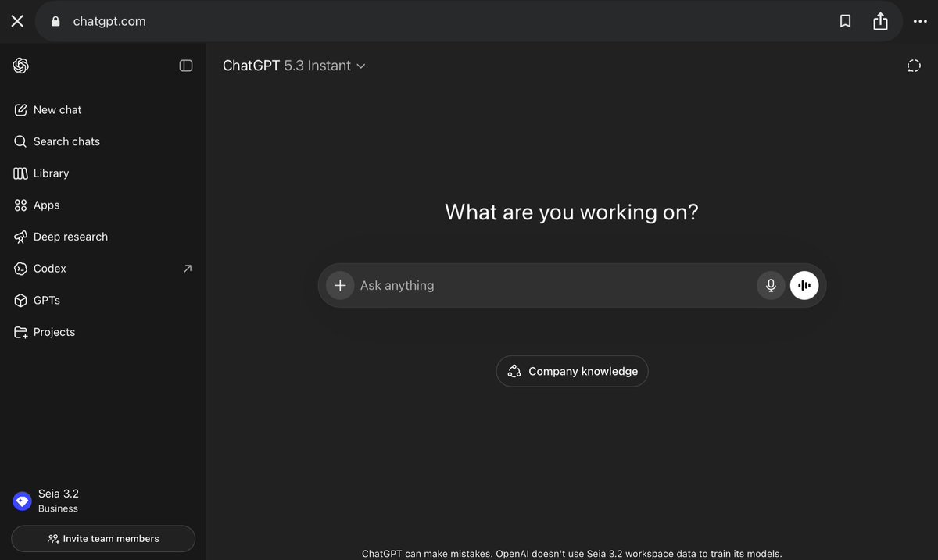Click the "What are you working on?" heading

point(571,212)
